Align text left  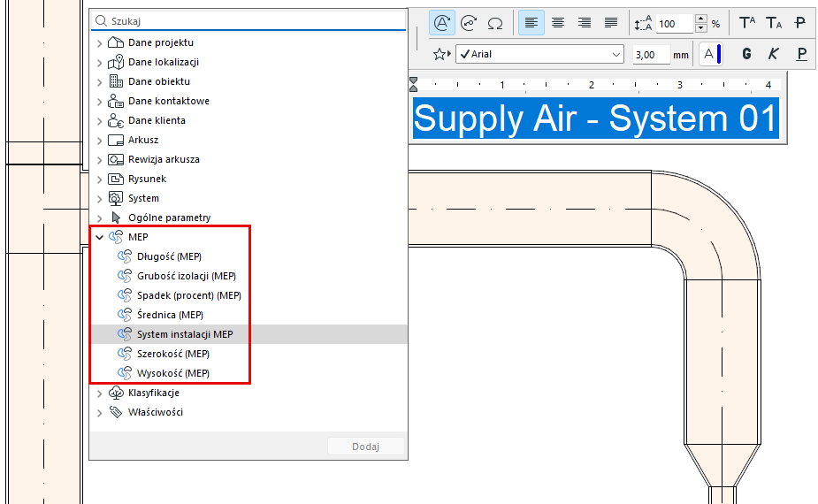point(531,23)
